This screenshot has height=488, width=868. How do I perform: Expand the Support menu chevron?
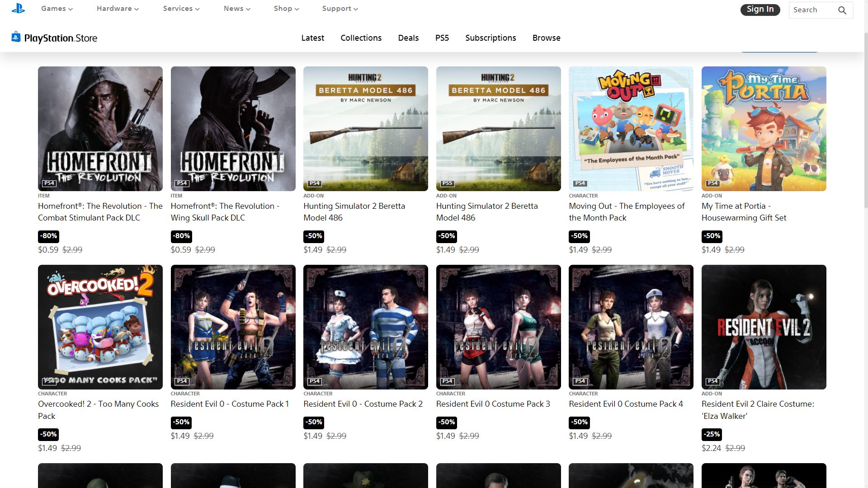[x=356, y=9]
